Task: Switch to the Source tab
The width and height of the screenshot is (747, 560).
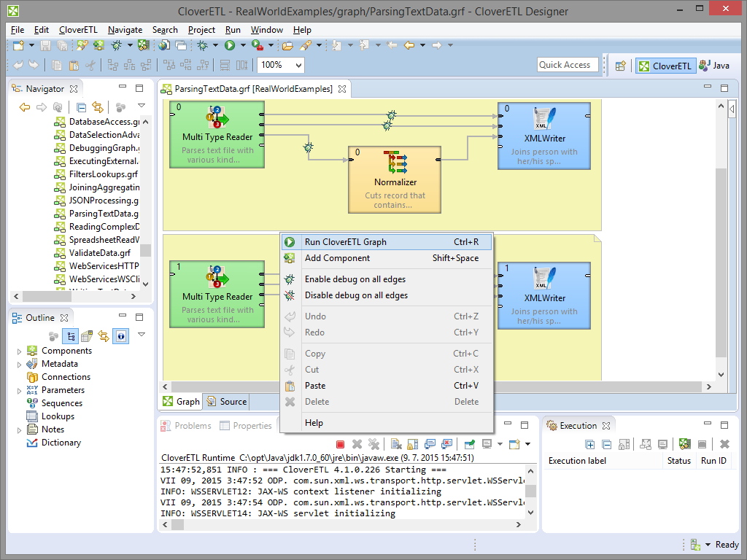Action: pyautogui.click(x=227, y=402)
